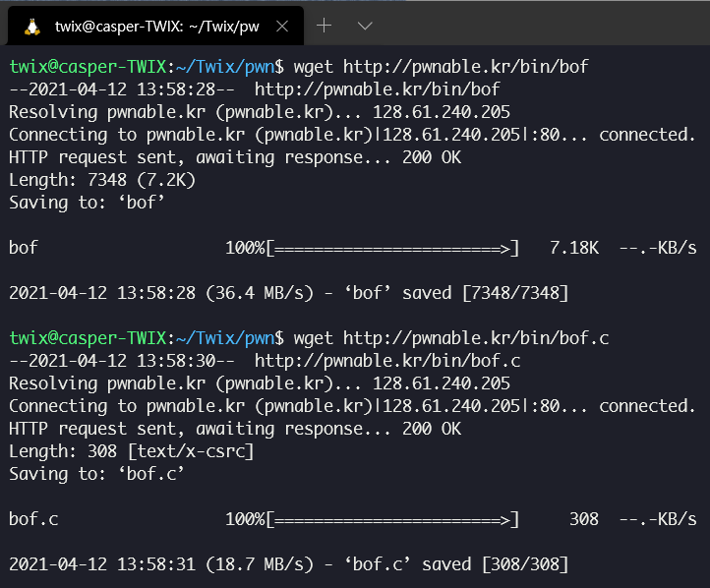Click 'Length: 7348 (7.2K)' line
This screenshot has height=588, width=710.
tap(102, 180)
